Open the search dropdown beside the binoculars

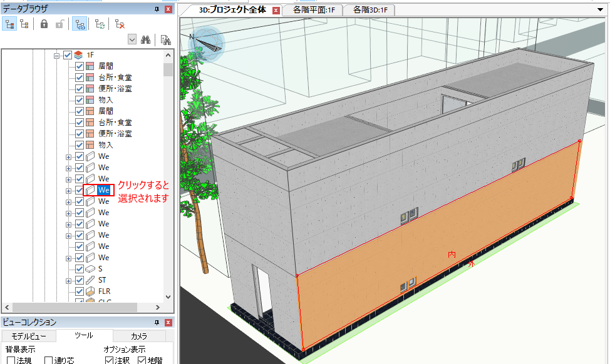(132, 39)
